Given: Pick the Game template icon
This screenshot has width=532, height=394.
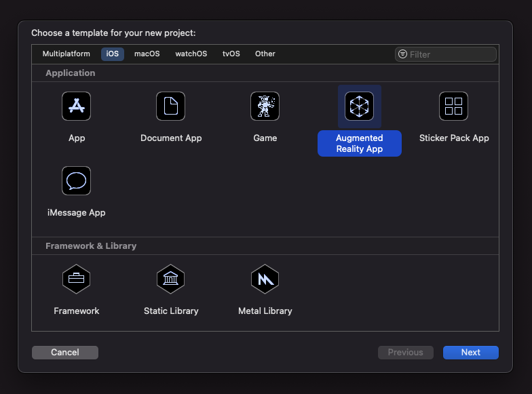Looking at the screenshot, I should 265,106.
